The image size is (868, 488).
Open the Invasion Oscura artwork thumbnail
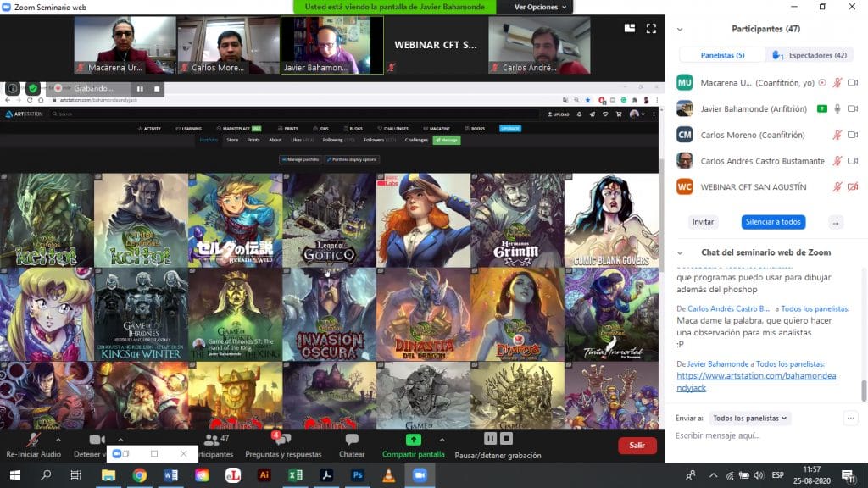coord(330,315)
